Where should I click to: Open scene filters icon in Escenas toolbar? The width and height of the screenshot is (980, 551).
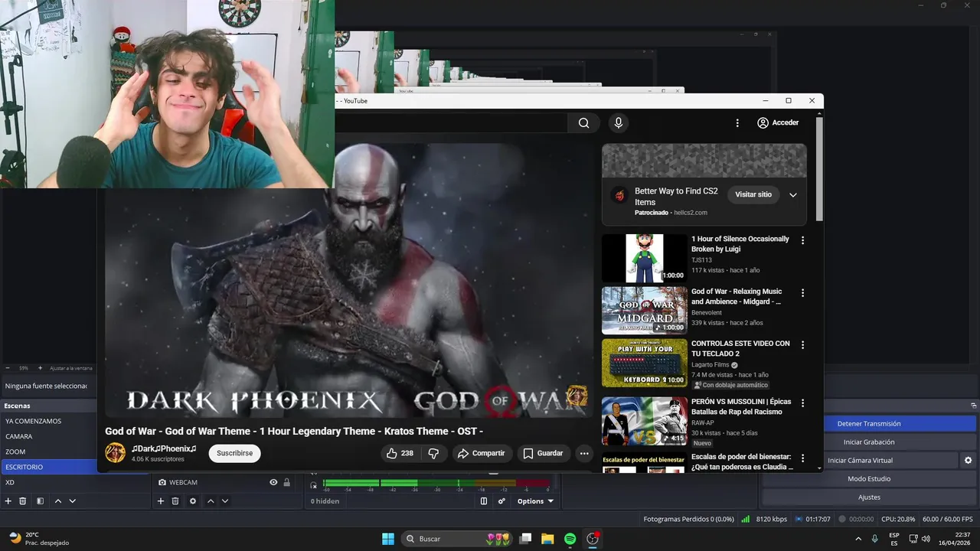click(40, 501)
